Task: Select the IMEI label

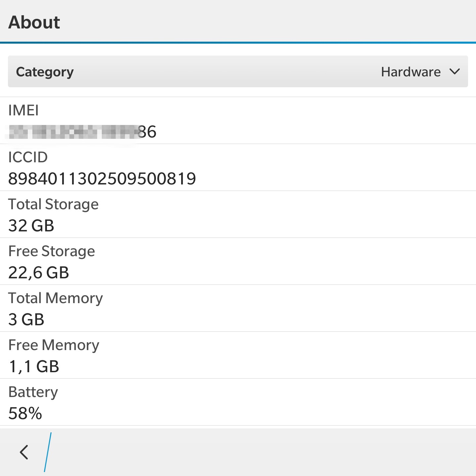Action: pyautogui.click(x=23, y=110)
